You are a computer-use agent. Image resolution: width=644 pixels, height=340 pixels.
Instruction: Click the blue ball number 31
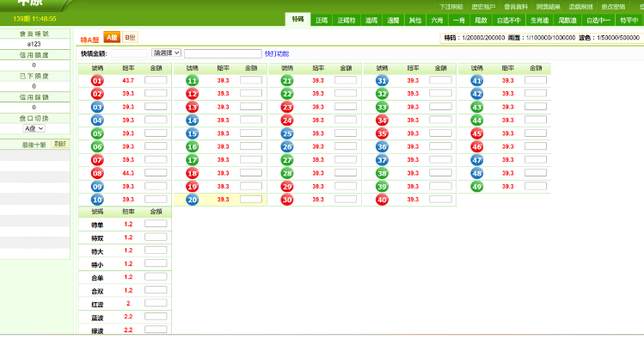pos(382,81)
